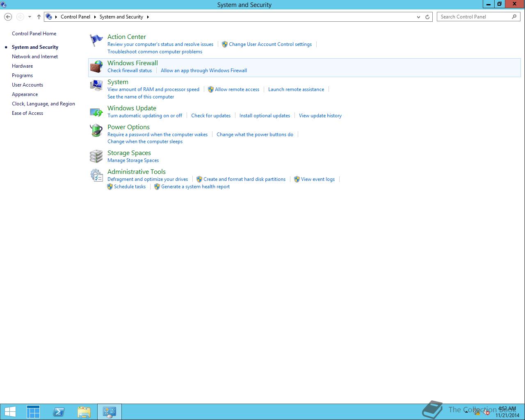Click Install optional updates
The width and height of the screenshot is (525, 420).
tap(265, 116)
